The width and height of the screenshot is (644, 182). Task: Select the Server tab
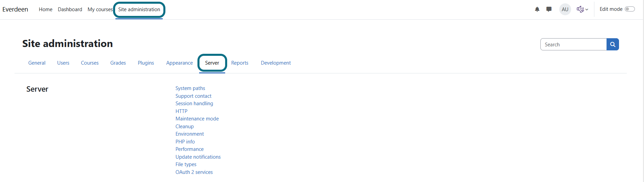[x=212, y=63]
